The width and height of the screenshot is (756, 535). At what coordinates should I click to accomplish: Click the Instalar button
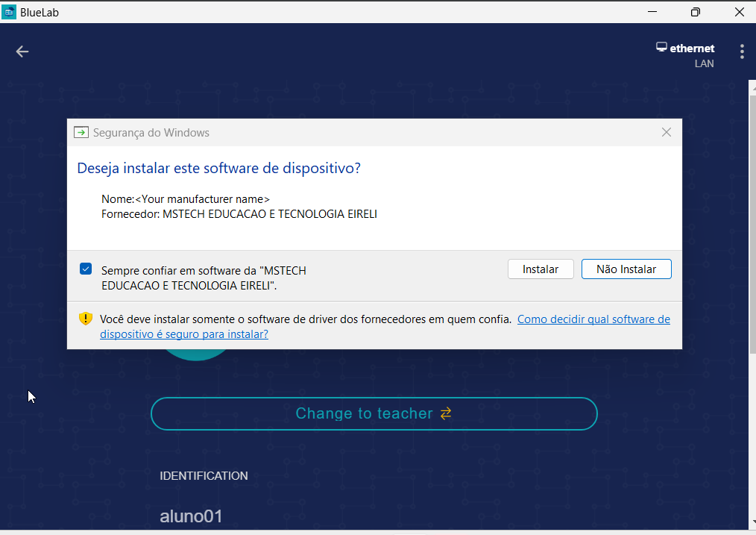[541, 269]
